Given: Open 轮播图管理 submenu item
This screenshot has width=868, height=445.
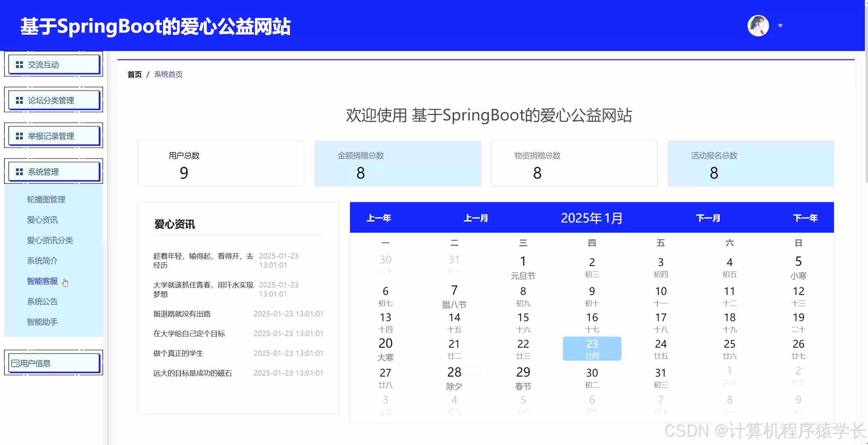Looking at the screenshot, I should [x=46, y=199].
